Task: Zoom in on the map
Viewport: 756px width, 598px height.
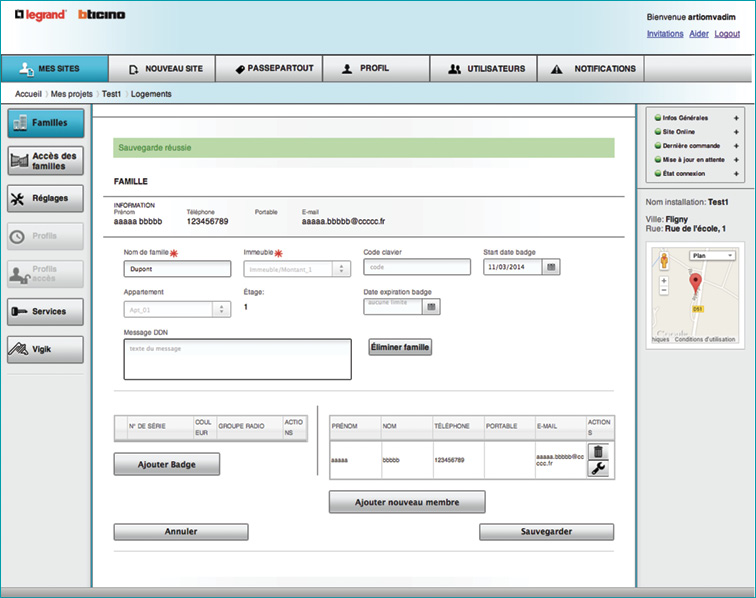Action: pos(664,281)
